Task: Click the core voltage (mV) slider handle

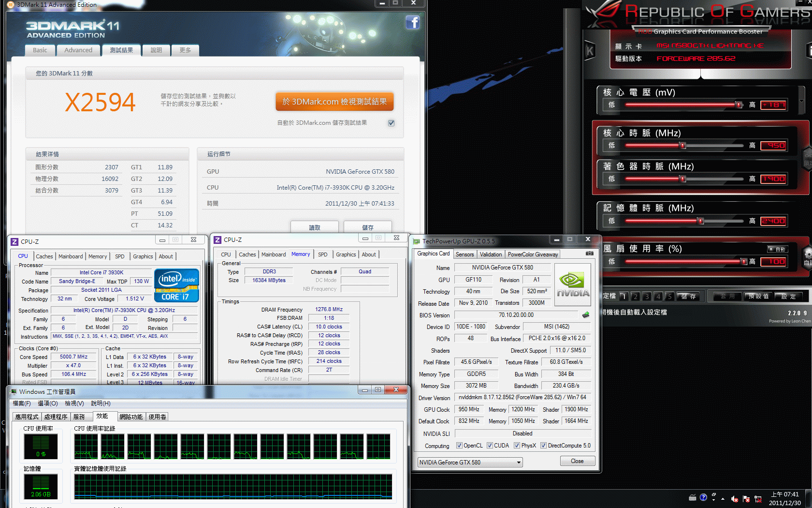Action: tap(738, 105)
